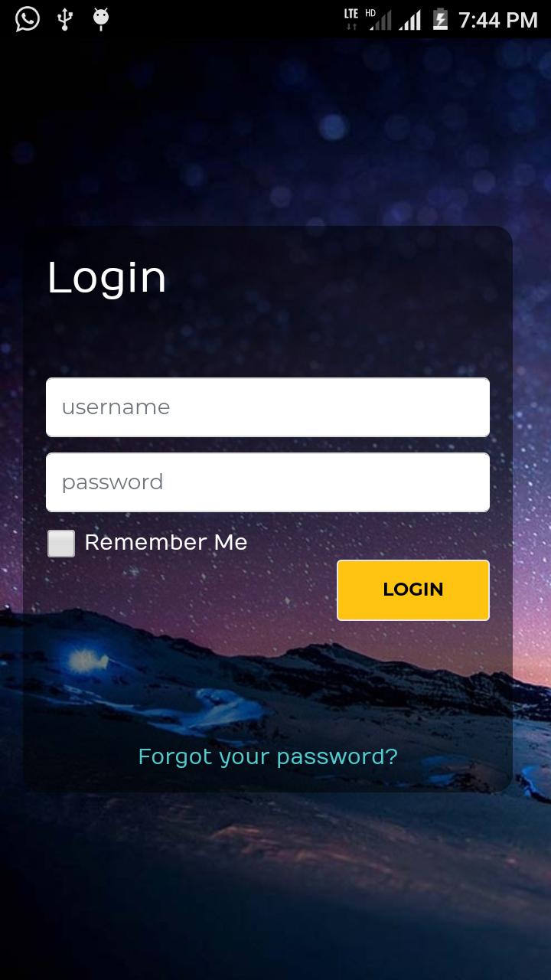Tap the HD signal strength bars
This screenshot has width=551, height=980.
coord(379,19)
